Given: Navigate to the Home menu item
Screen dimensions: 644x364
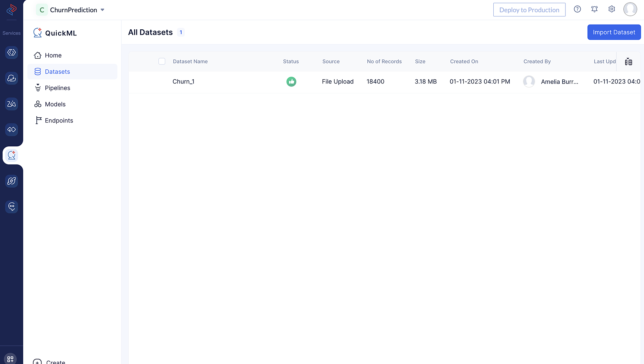Looking at the screenshot, I should [x=53, y=55].
